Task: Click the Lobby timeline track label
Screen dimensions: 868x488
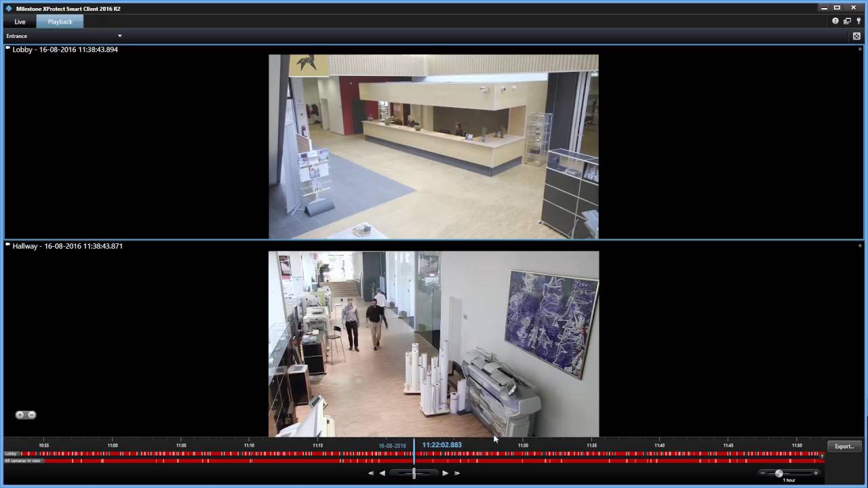Action: coord(11,453)
